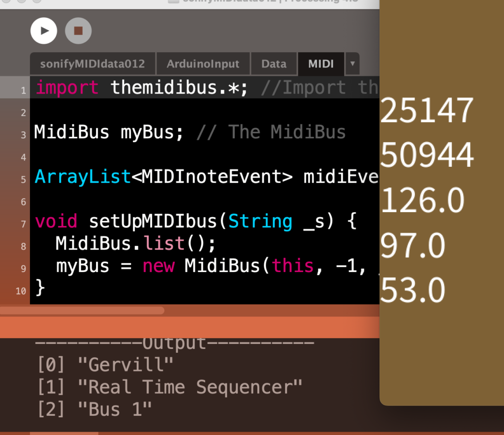Select the Data tab
Screen dimensions: 504x435
click(x=274, y=64)
